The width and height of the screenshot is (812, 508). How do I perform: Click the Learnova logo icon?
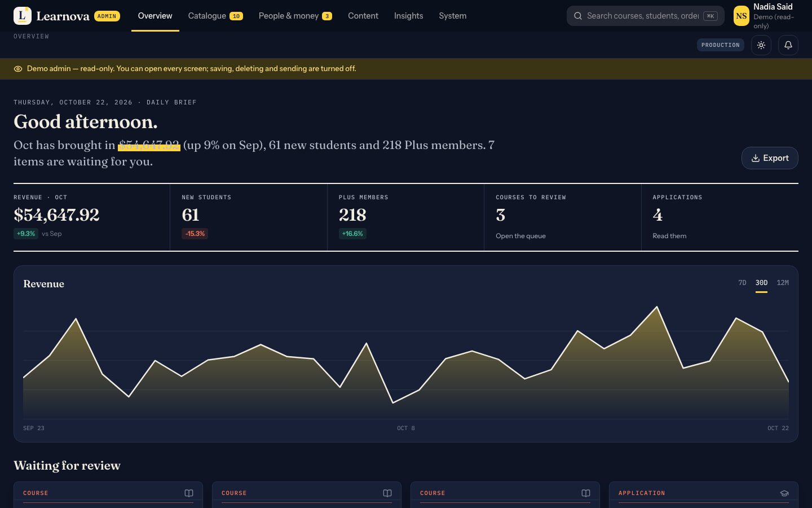(23, 16)
